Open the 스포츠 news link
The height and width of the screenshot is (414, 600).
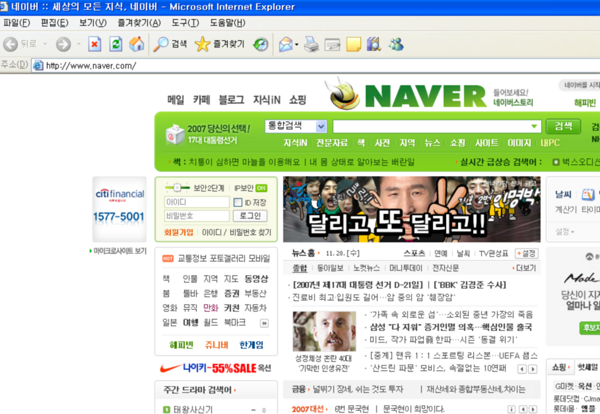(x=414, y=253)
